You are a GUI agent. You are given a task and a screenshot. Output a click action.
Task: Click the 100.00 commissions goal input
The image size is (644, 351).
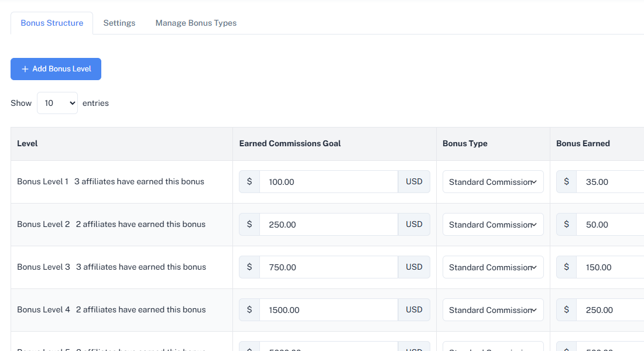[328, 181]
